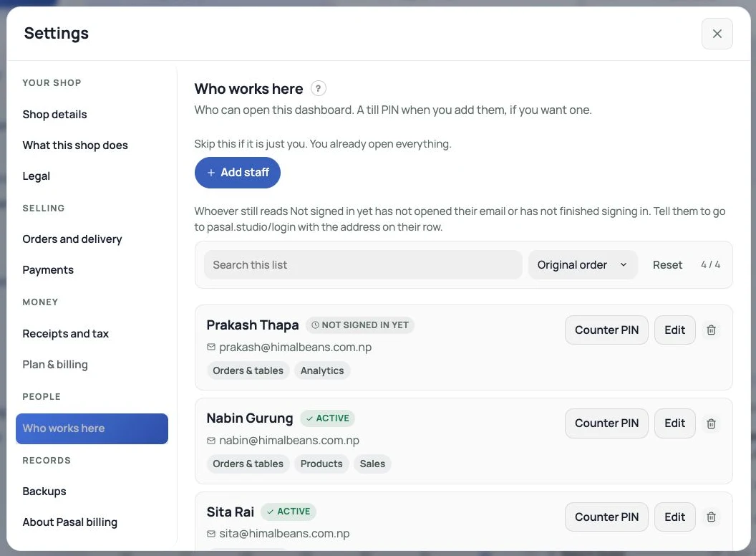Open About Pasal billing
Screen dimensions: 756x556
[x=69, y=522]
